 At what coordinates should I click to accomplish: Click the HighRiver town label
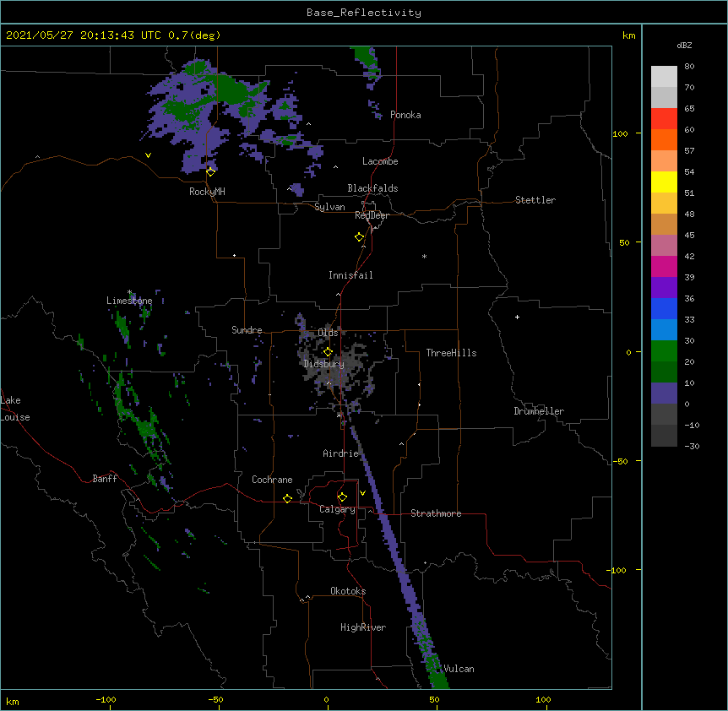coord(363,627)
